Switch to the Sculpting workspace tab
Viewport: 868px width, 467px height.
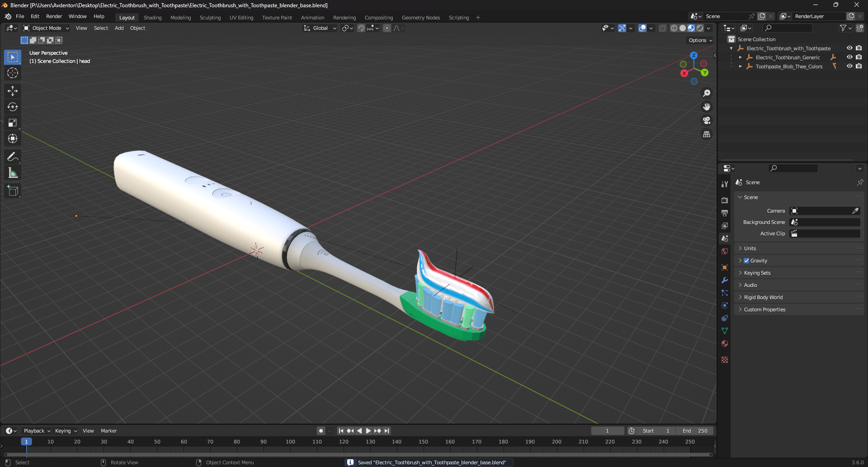click(x=210, y=18)
